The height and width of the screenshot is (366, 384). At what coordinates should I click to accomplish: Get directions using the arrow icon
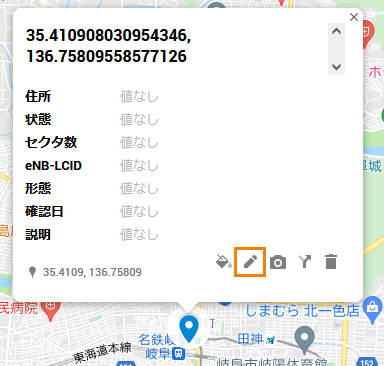[305, 262]
